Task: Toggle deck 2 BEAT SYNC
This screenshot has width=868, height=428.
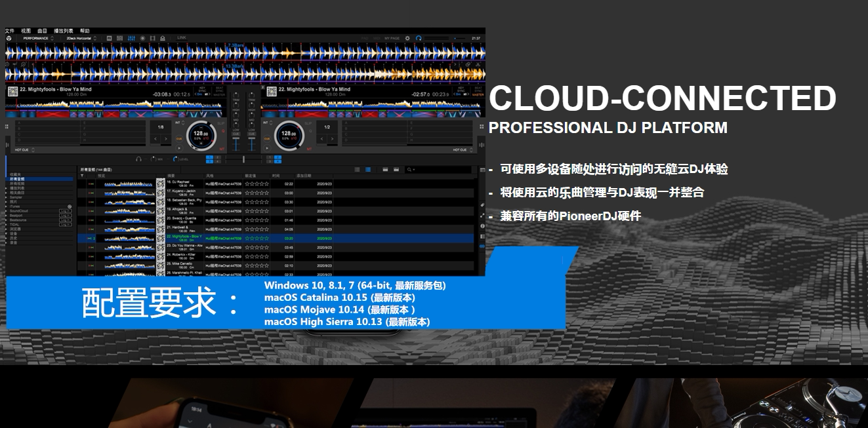Action: (478, 90)
